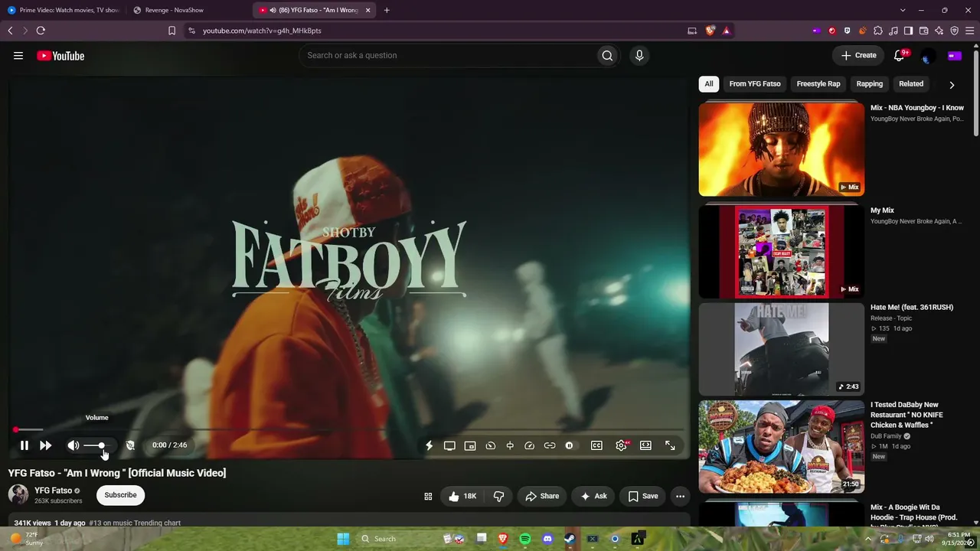Open the browser main hamburger menu
The height and width of the screenshot is (551, 980).
point(970,31)
